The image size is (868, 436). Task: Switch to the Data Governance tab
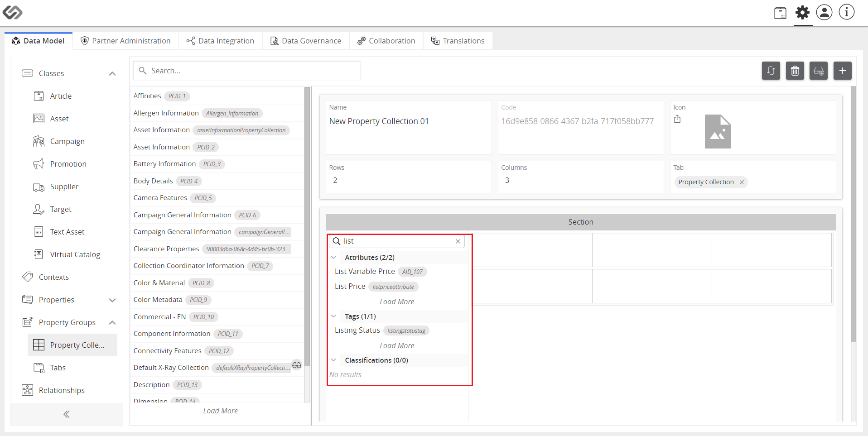coord(306,41)
